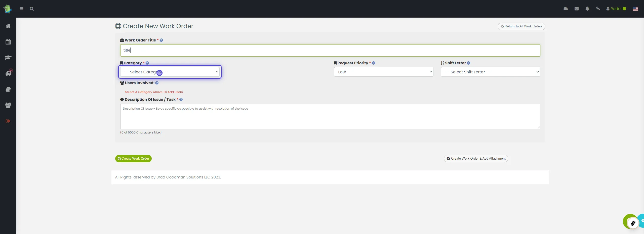Click help icon next to Users Involved
Screen dimensions: 644x234
(x=157, y=83)
